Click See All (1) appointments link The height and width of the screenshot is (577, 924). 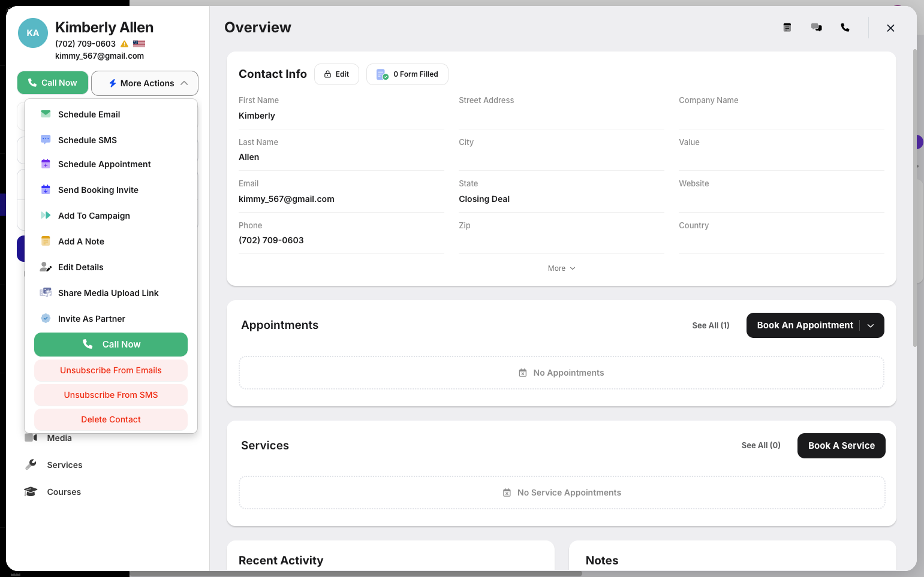[x=711, y=325]
